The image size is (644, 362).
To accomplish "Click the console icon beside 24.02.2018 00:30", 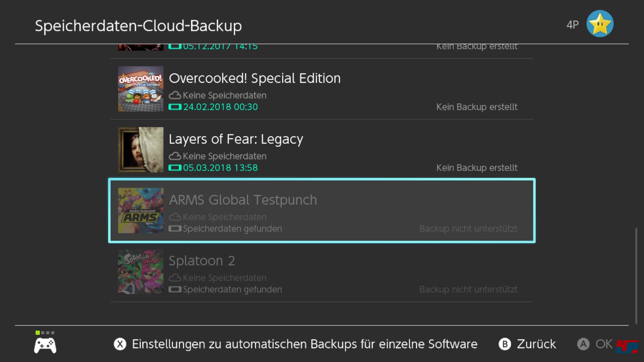I will click(x=175, y=107).
